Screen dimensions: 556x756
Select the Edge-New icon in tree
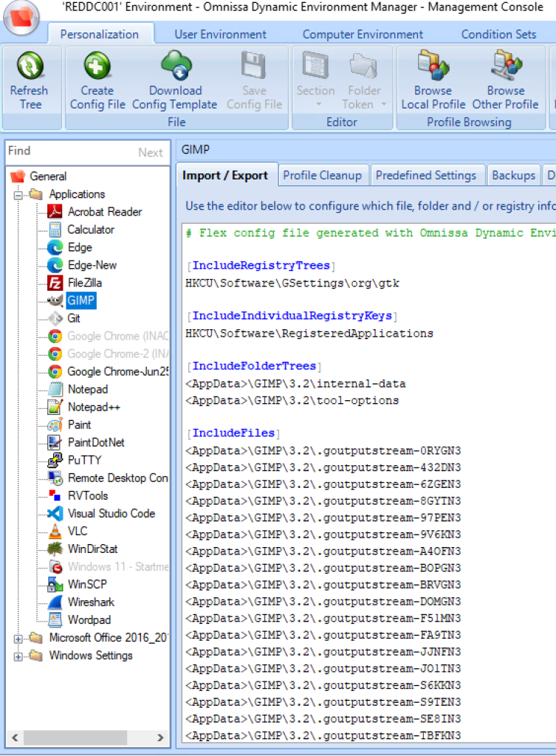(x=55, y=265)
